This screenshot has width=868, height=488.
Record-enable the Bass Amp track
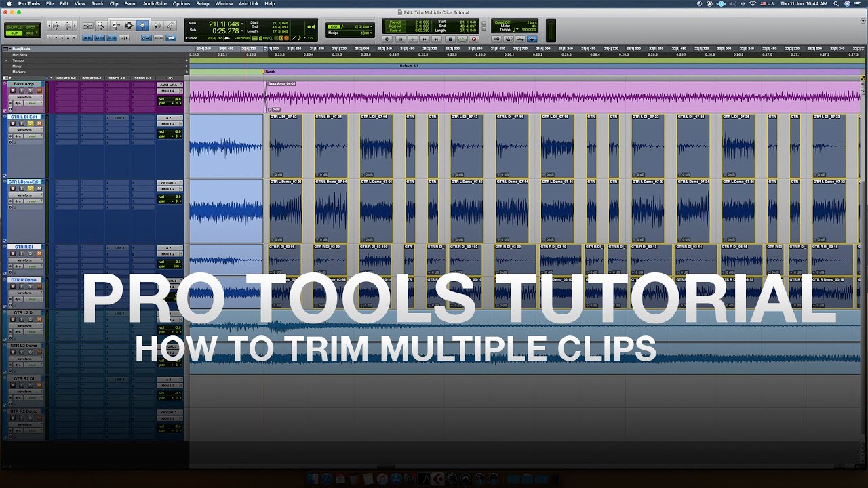coord(13,91)
